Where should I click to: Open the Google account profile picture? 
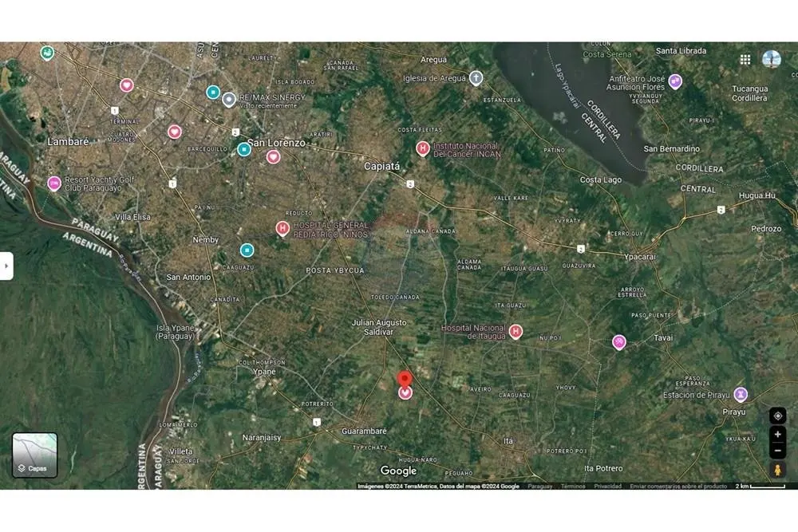(772, 60)
